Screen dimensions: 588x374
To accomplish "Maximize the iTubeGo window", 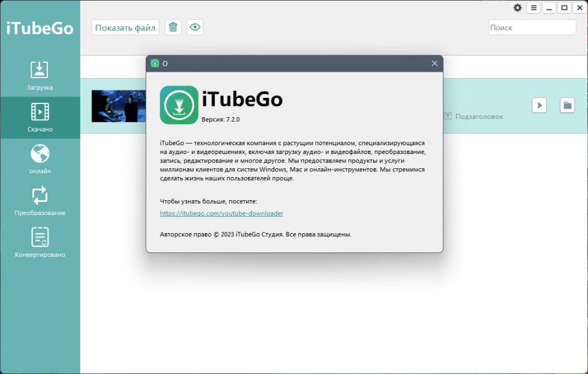I will pyautogui.click(x=564, y=7).
